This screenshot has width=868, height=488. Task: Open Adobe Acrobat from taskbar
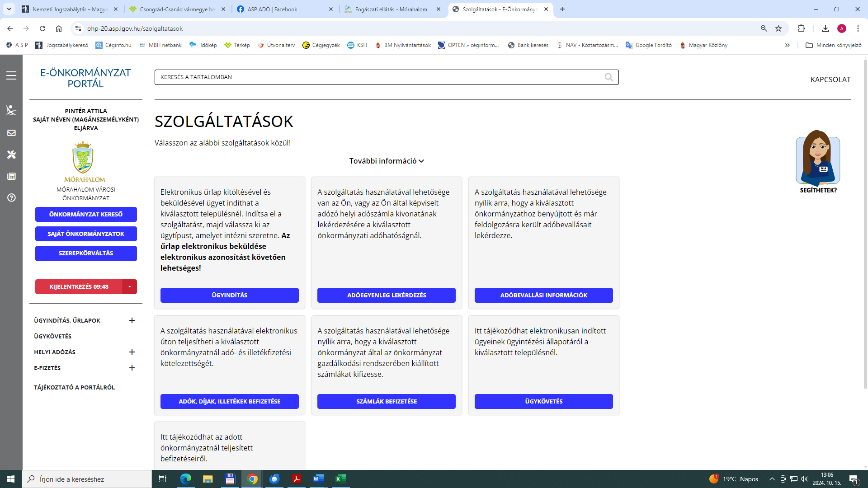[x=297, y=479]
